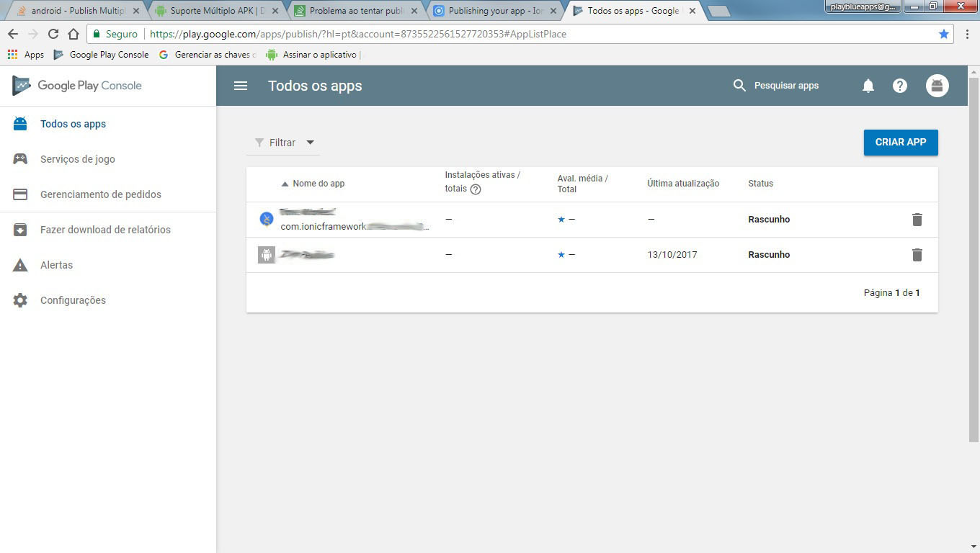Screen dimensions: 980x553
Task: Open Gerenciar as chaves bookmark
Action: [x=207, y=55]
